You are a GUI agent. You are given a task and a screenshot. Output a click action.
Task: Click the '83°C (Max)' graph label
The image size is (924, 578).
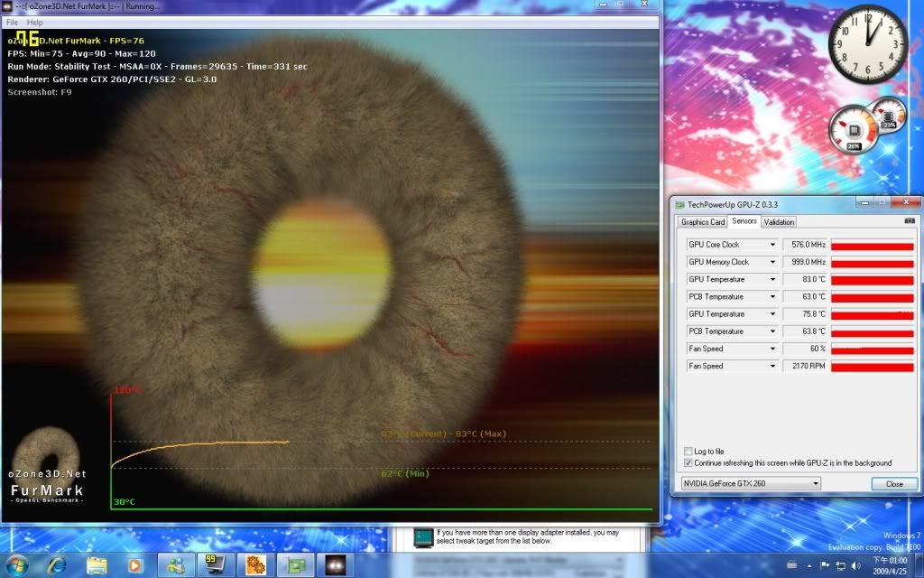(481, 434)
